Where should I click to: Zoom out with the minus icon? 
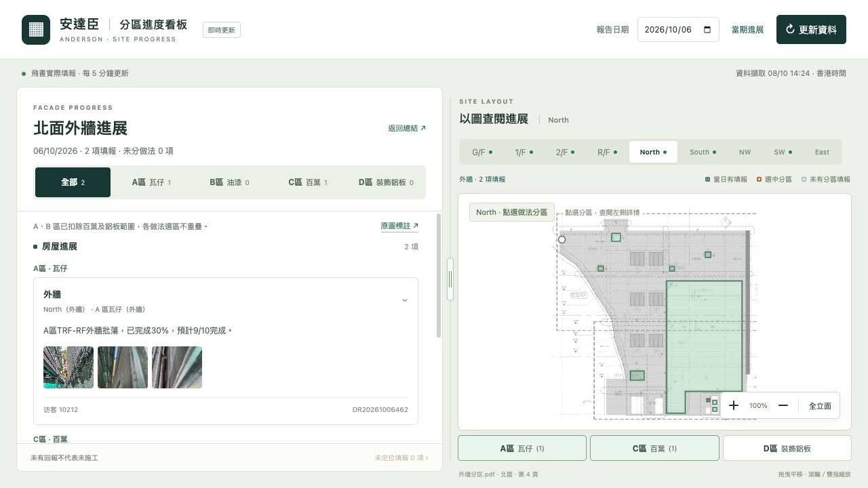click(783, 405)
